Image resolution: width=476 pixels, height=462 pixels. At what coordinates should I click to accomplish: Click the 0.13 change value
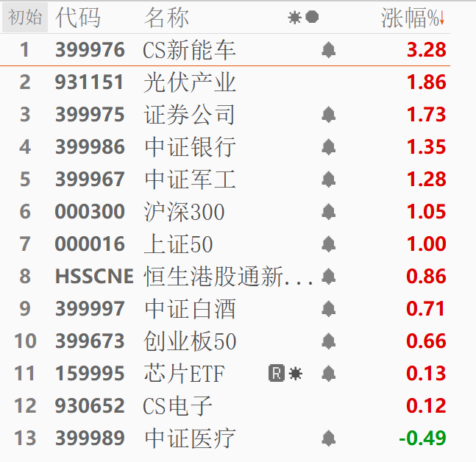pos(426,374)
